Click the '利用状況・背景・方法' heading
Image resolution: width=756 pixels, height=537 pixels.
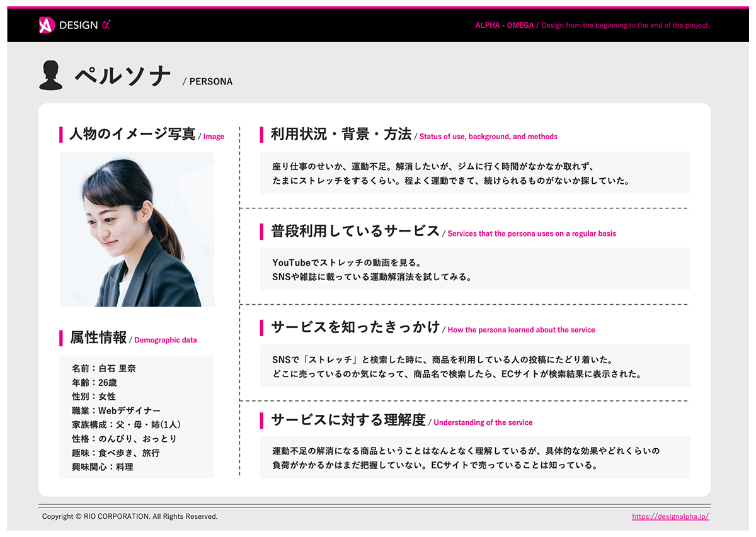[341, 134]
